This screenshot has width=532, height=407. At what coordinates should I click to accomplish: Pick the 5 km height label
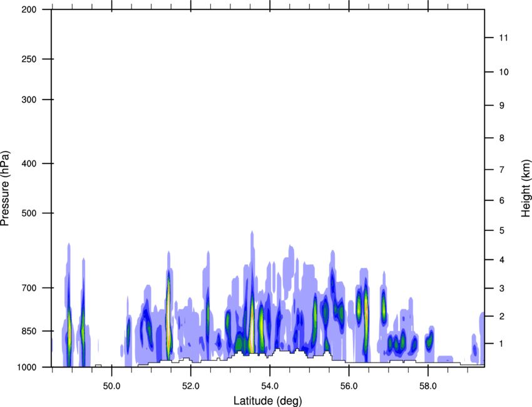pos(502,230)
